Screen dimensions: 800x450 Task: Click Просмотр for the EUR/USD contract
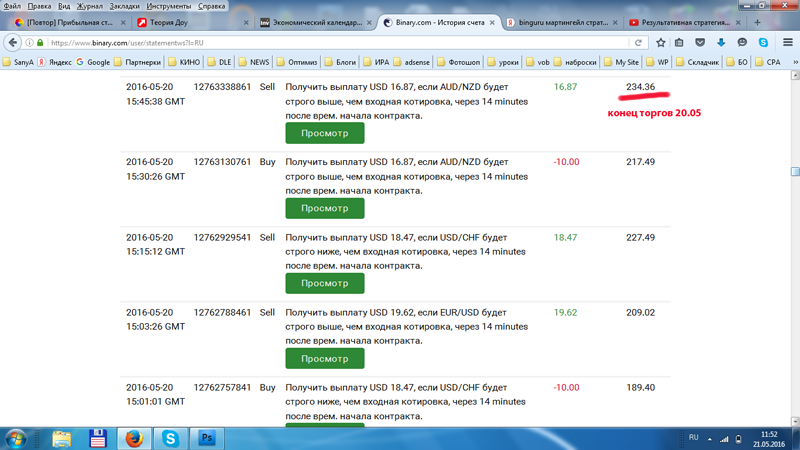[x=324, y=358]
